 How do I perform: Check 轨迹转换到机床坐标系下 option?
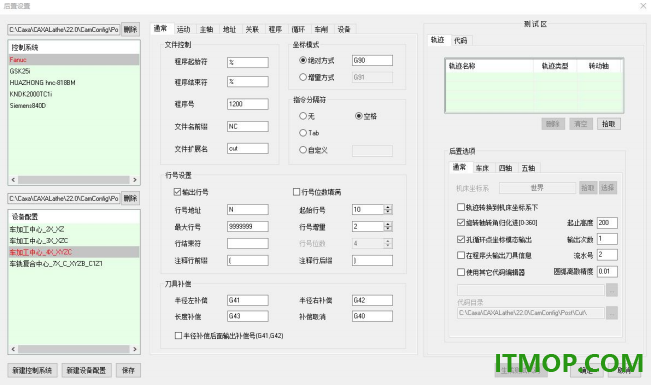pyautogui.click(x=461, y=207)
